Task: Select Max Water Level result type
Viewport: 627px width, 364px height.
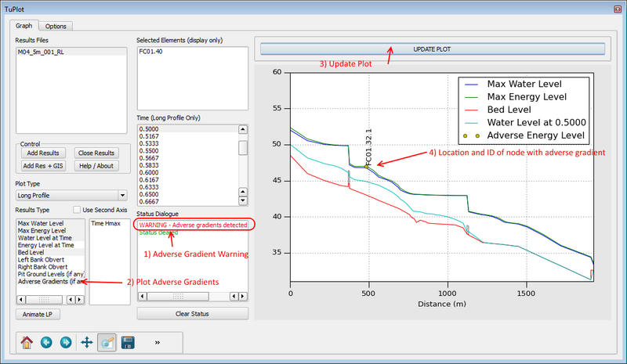Action: coord(39,224)
